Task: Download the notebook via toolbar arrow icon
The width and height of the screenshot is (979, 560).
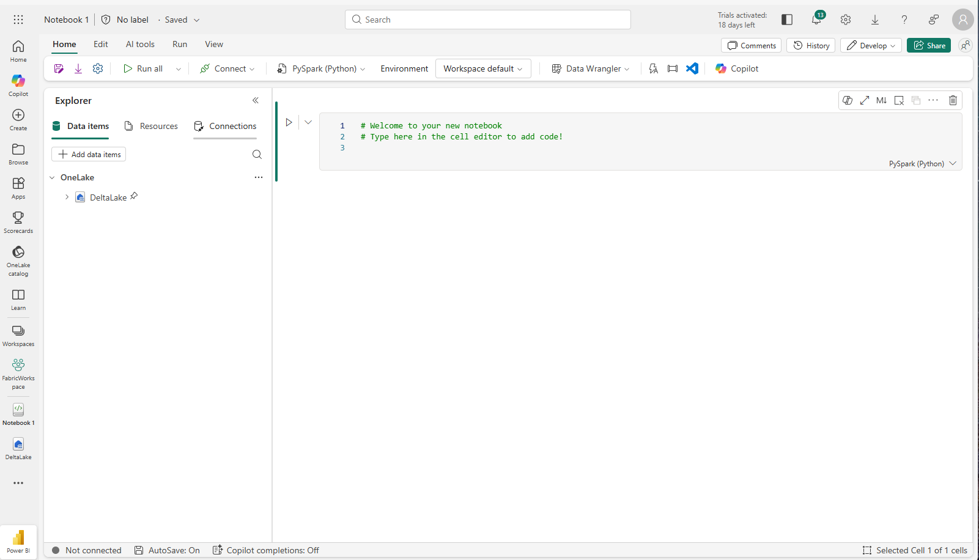Action: click(78, 68)
